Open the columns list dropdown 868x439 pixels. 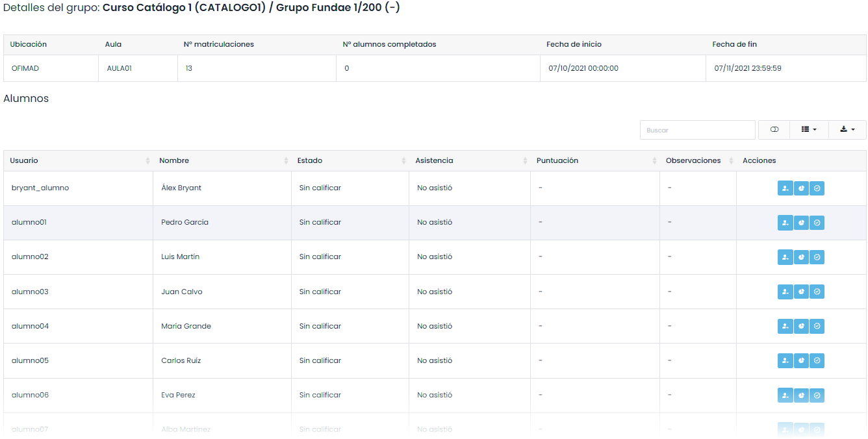click(809, 130)
